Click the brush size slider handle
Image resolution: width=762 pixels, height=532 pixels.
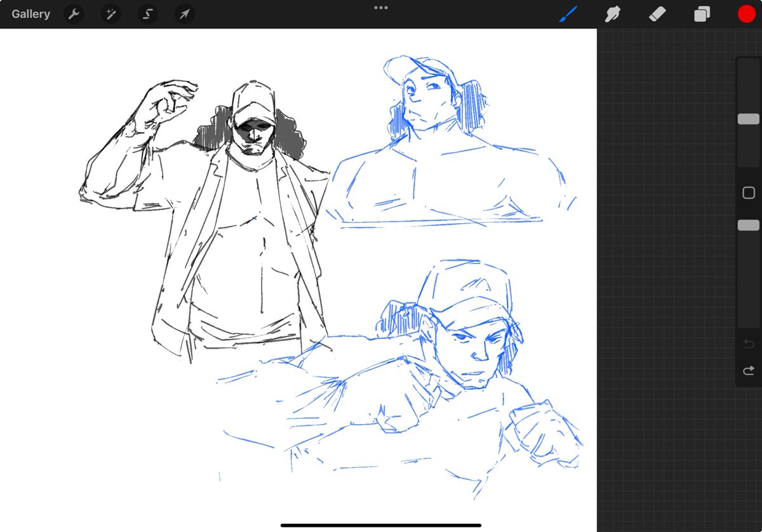[x=749, y=119]
